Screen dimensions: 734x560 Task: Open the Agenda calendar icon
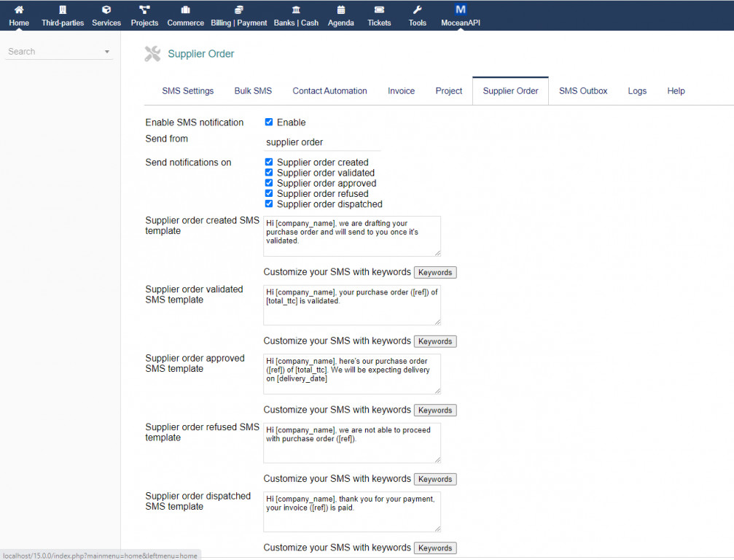click(341, 10)
